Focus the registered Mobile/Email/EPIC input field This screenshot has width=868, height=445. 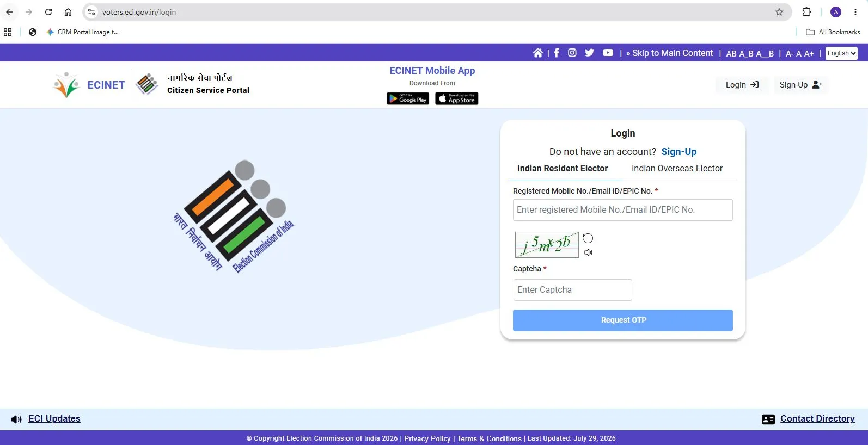623,210
